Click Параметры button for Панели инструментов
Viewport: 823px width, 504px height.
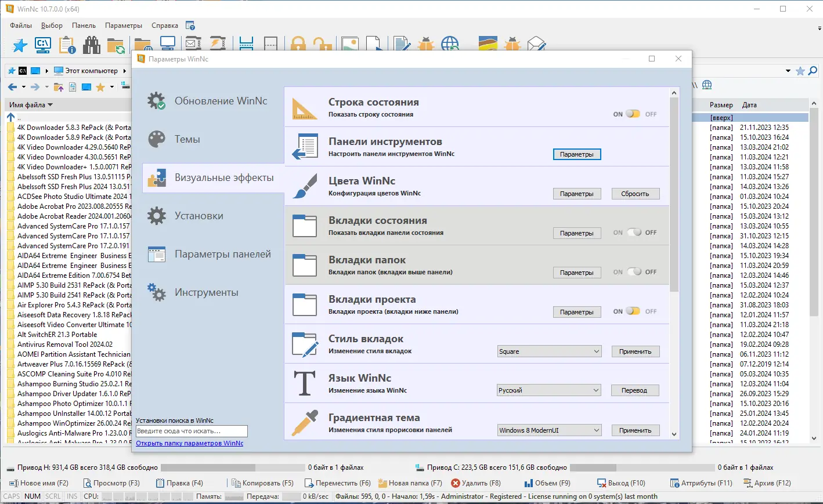(x=577, y=154)
